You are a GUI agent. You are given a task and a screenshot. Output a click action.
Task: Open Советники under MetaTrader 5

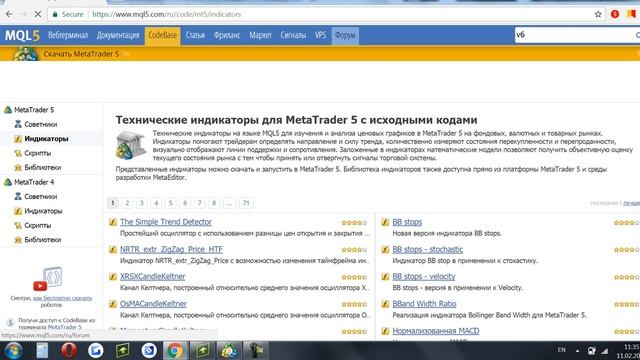pyautogui.click(x=40, y=124)
